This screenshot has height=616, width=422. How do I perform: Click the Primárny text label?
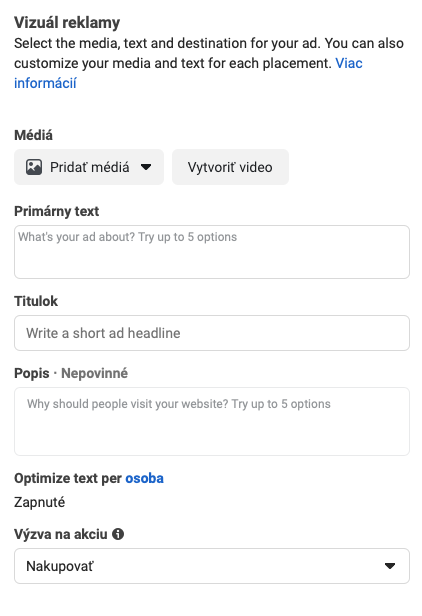pos(57,211)
